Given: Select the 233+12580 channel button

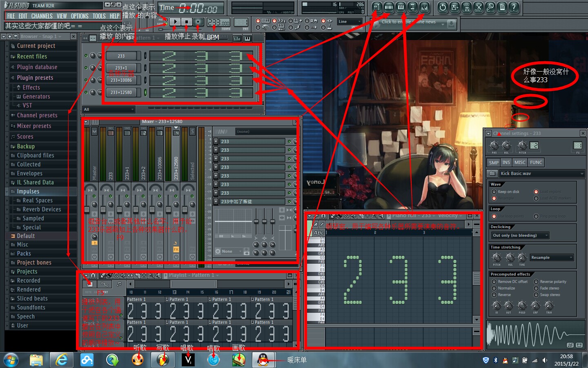Looking at the screenshot, I should 121,92.
